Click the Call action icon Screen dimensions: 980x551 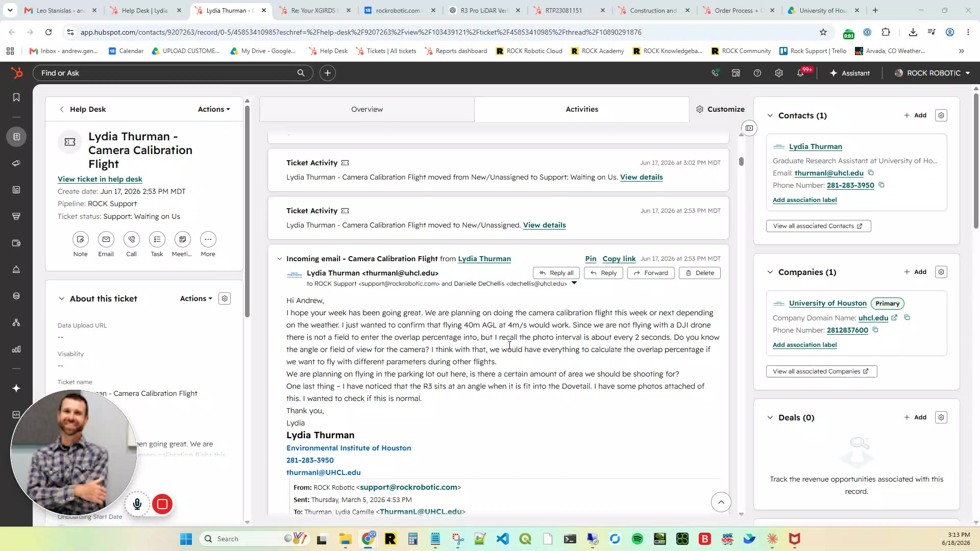[x=132, y=239]
